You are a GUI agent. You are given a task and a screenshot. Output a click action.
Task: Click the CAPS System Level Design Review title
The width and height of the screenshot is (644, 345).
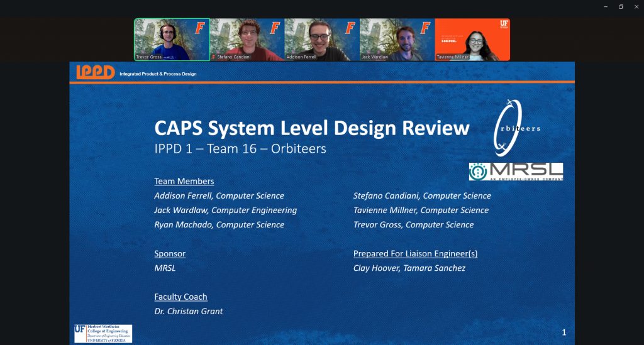click(311, 128)
